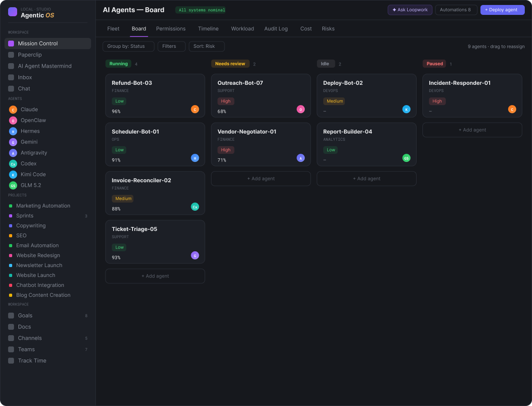
Task: Click the orange avatar on Incident-Responder-01 card
Action: coord(512,109)
